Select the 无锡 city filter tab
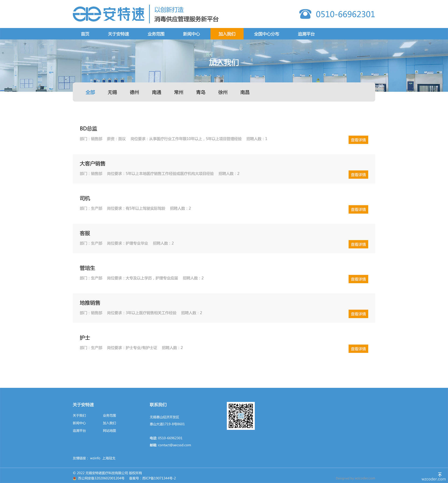The height and width of the screenshot is (483, 448). [x=112, y=92]
